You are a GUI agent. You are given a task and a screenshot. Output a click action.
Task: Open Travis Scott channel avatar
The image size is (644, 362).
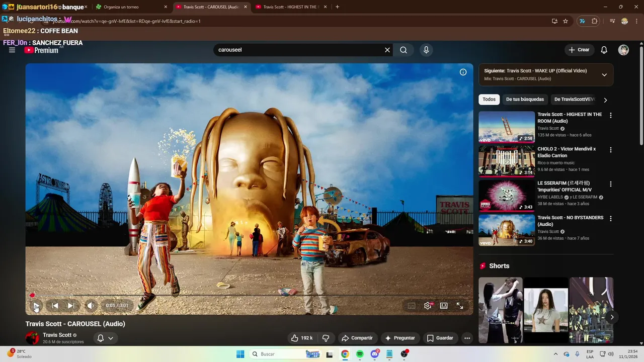pos(32,338)
